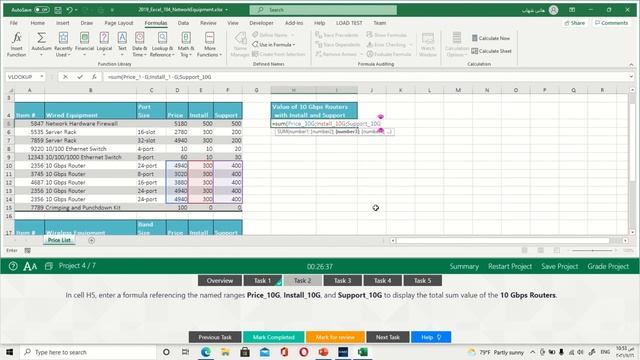Switch to the Insert tab
Image resolution: width=640 pixels, height=360 pixels.
[x=62, y=23]
